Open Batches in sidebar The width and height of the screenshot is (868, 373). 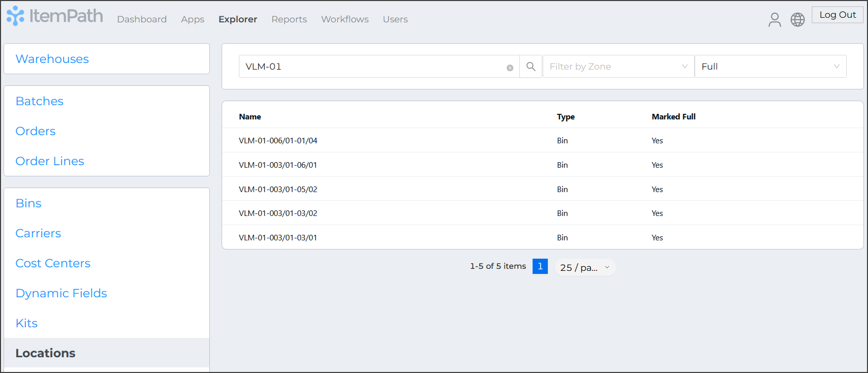pos(40,101)
